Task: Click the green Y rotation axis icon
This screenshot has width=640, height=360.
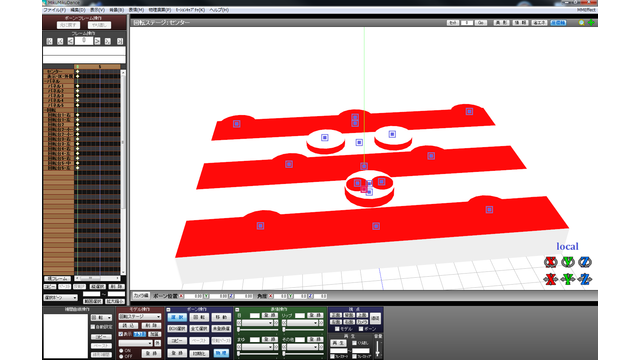Action: click(568, 262)
